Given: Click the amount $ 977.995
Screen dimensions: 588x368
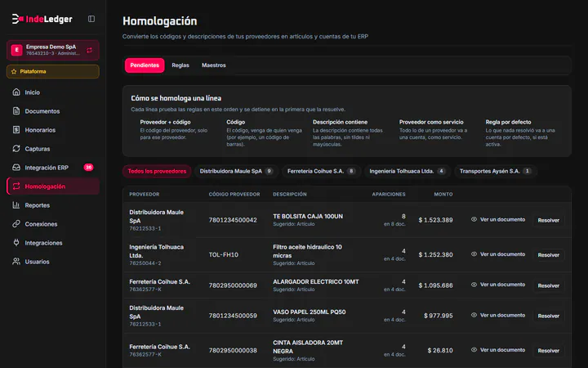Looking at the screenshot, I should tap(439, 316).
